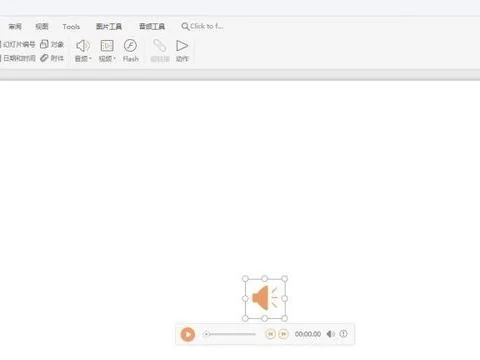The image size is (480, 360).
Task: Click the 00:00.00 time display
Action: tap(308, 334)
